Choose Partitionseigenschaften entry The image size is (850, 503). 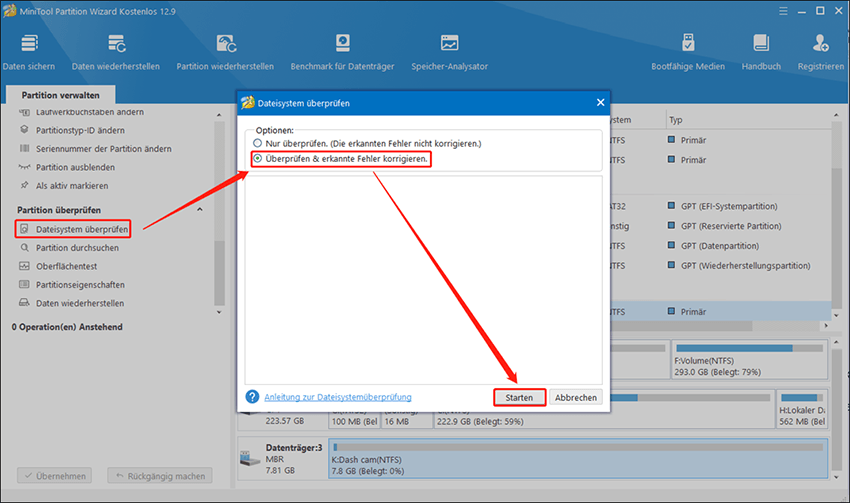[x=80, y=285]
